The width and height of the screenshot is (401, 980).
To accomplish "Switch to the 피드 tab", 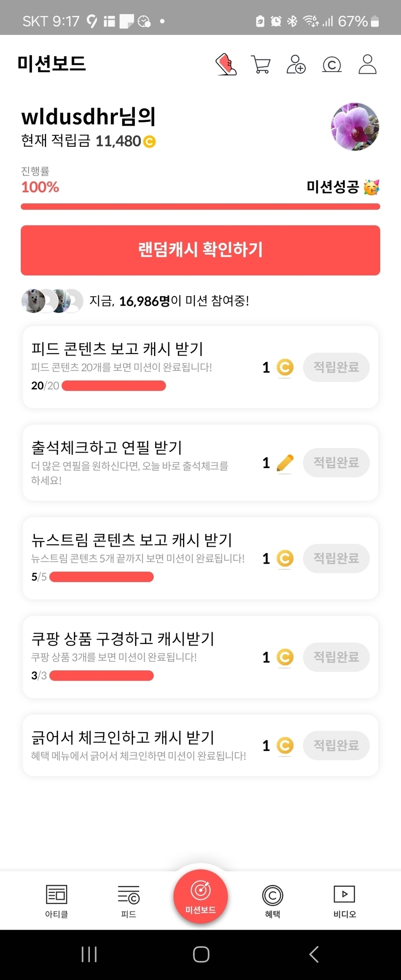I will [x=129, y=901].
